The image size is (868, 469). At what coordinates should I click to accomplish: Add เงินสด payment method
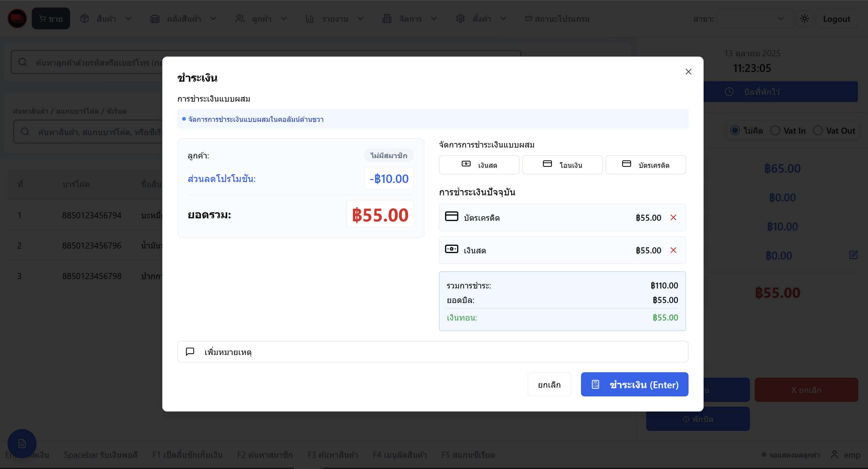pyautogui.click(x=479, y=165)
